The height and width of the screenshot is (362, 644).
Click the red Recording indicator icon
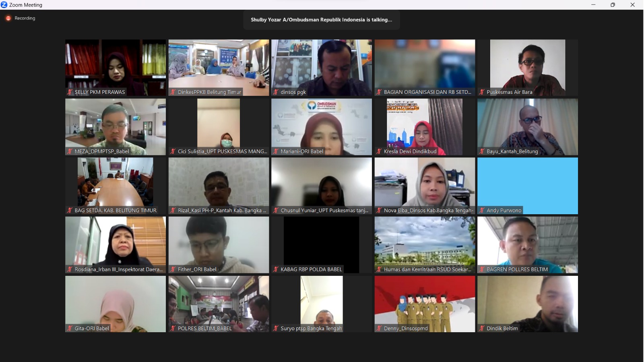coord(8,18)
